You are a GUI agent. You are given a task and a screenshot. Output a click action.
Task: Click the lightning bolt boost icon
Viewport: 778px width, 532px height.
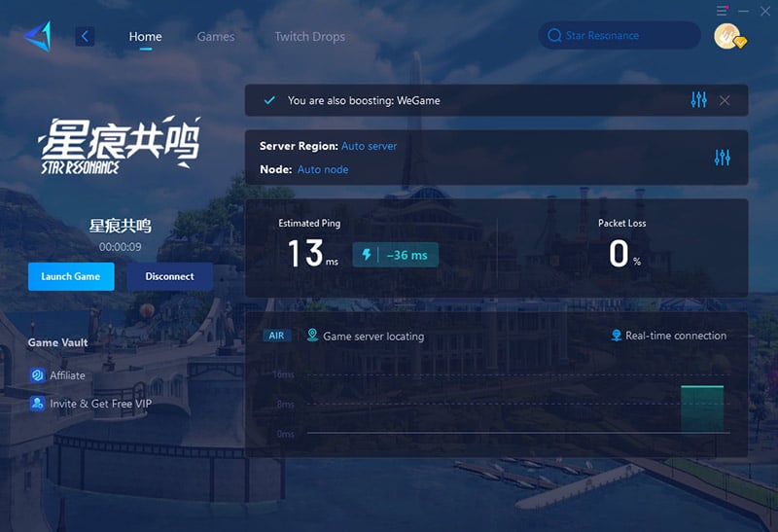(x=367, y=255)
